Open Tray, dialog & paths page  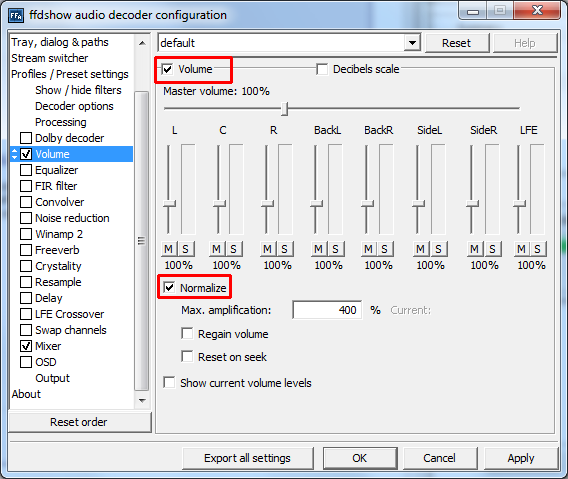[60, 42]
